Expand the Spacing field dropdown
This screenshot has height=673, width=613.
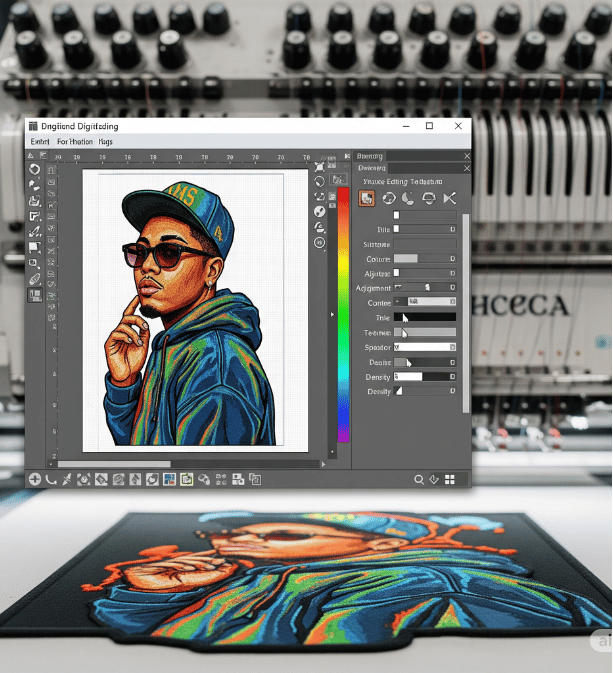[452, 348]
